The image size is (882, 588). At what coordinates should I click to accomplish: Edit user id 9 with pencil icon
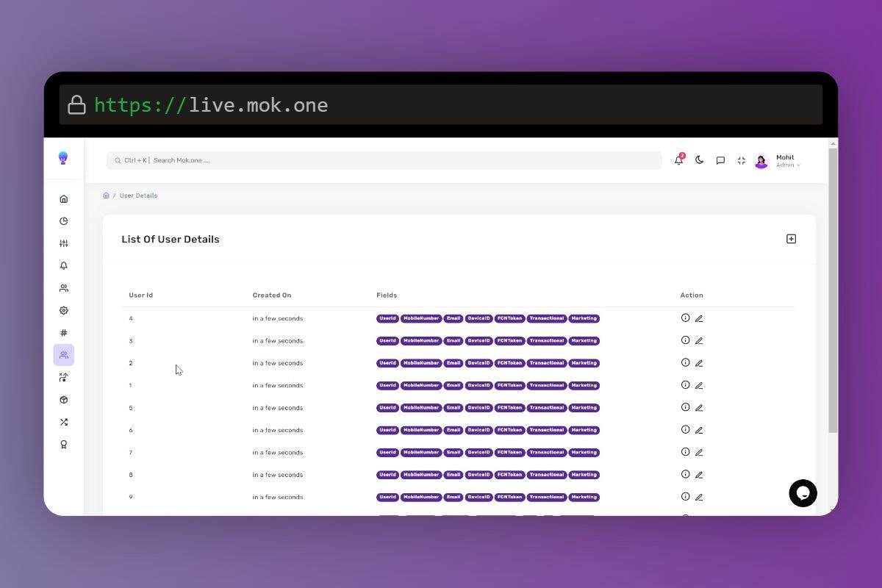(x=699, y=498)
